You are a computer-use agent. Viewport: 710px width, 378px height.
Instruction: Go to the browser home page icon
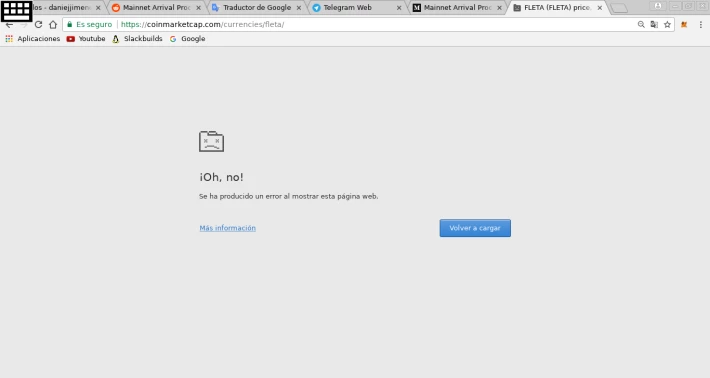tap(53, 24)
